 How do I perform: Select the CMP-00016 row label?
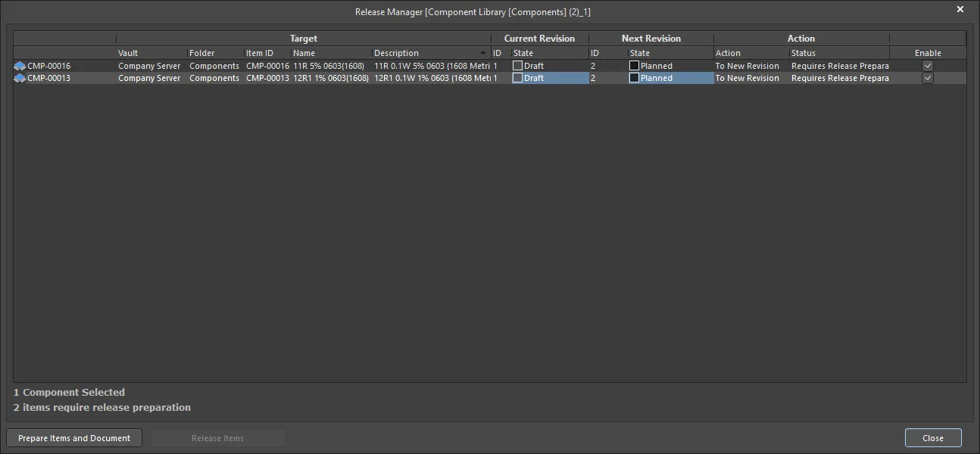(49, 66)
